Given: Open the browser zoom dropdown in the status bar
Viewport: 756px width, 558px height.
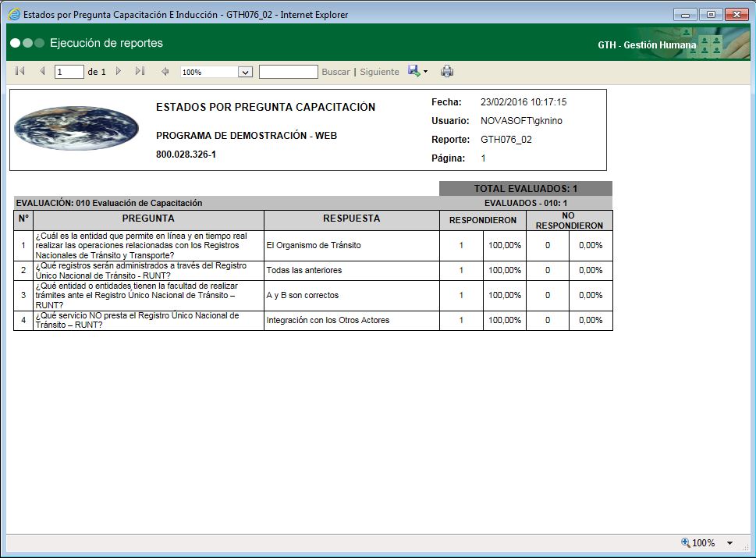Looking at the screenshot, I should tap(728, 542).
